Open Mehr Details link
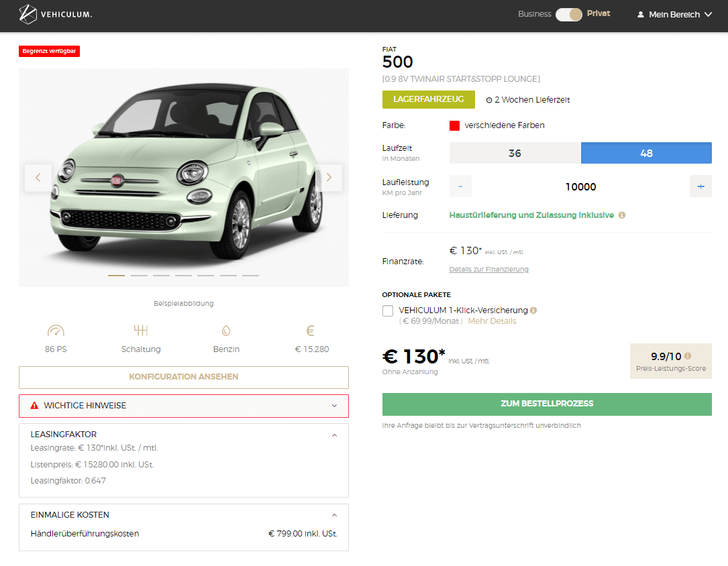This screenshot has height=566, width=728. pos(492,321)
